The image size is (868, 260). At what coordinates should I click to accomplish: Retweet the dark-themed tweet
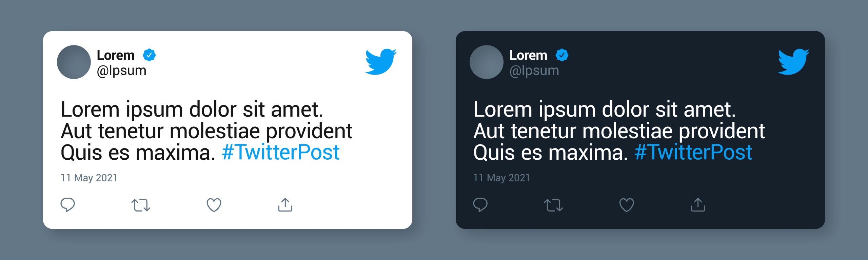[x=553, y=205]
